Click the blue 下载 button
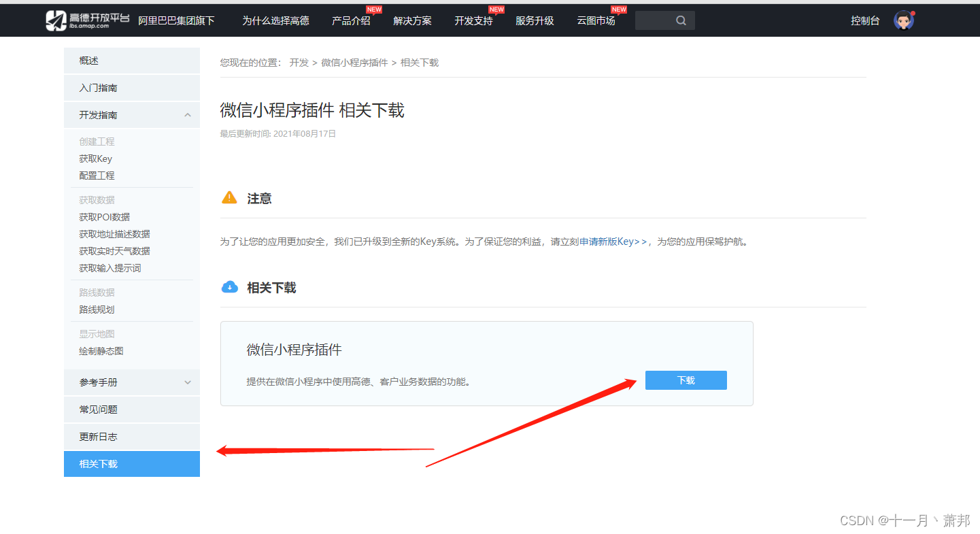The width and height of the screenshot is (980, 534). pyautogui.click(x=686, y=380)
